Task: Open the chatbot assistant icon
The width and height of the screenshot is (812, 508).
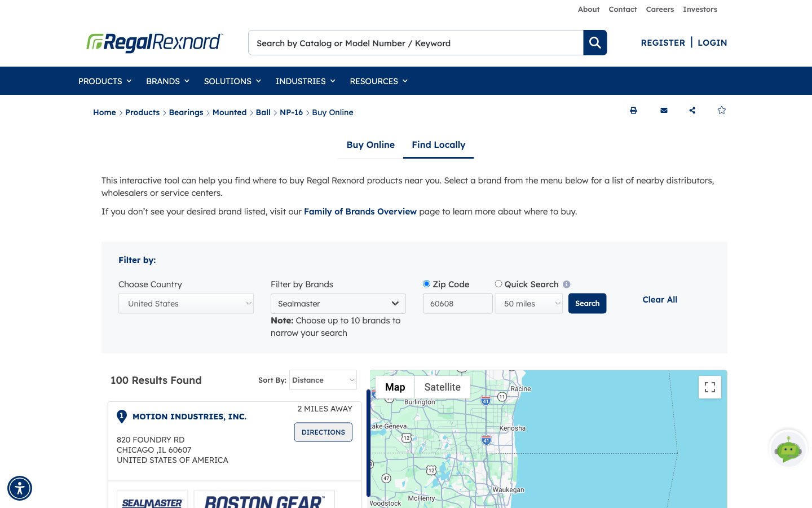Action: pyautogui.click(x=788, y=449)
